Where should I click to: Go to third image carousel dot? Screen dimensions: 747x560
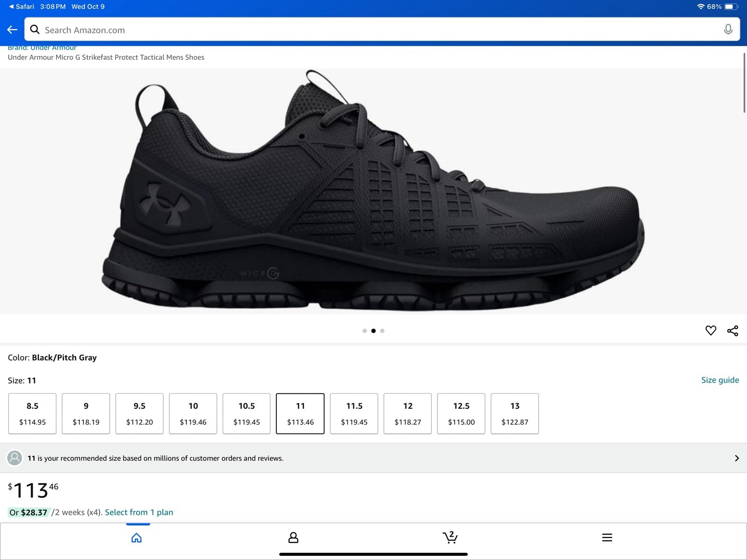click(382, 331)
